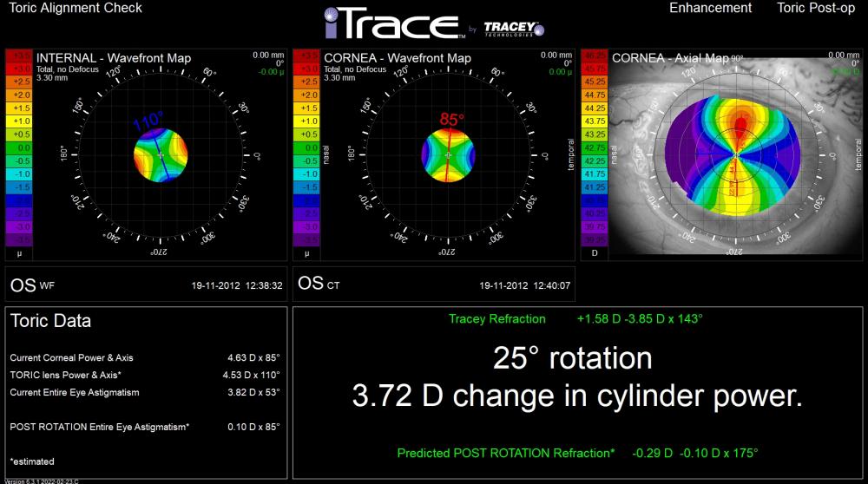The height and width of the screenshot is (484, 868).
Task: Select the CORNEA wavefront map circle
Action: pos(448,155)
